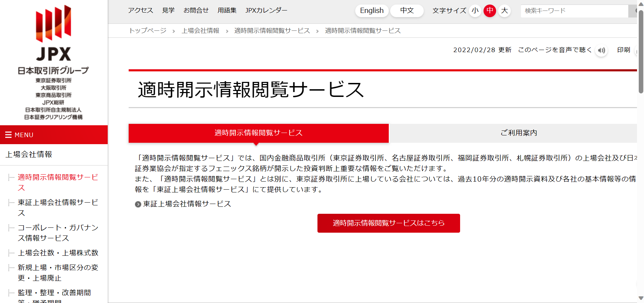Click the arrow bullet beside 東証上場会社情報サービス
Image resolution: width=644 pixels, height=303 pixels.
(x=138, y=204)
